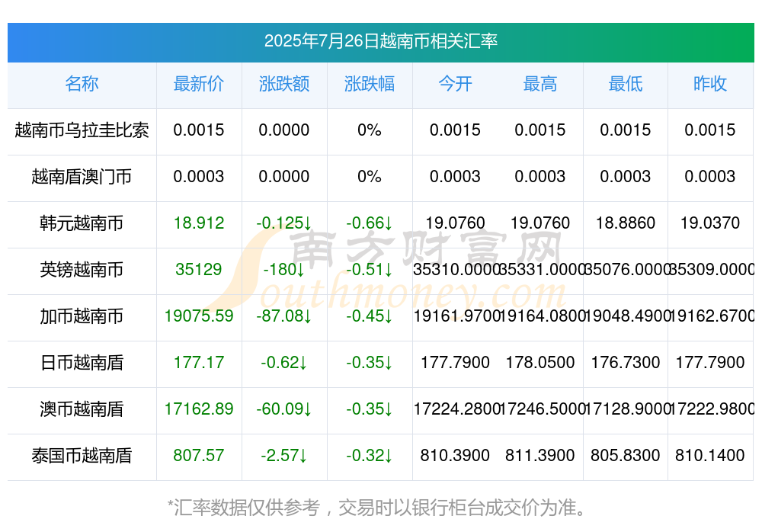The image size is (762, 532).
Task: Click the 今开 column header
Action: tap(455, 84)
